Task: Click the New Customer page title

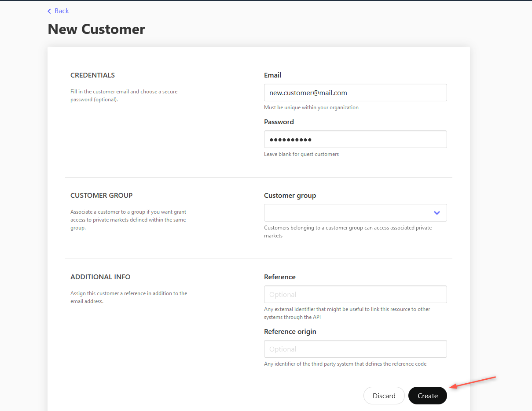Action: (96, 29)
